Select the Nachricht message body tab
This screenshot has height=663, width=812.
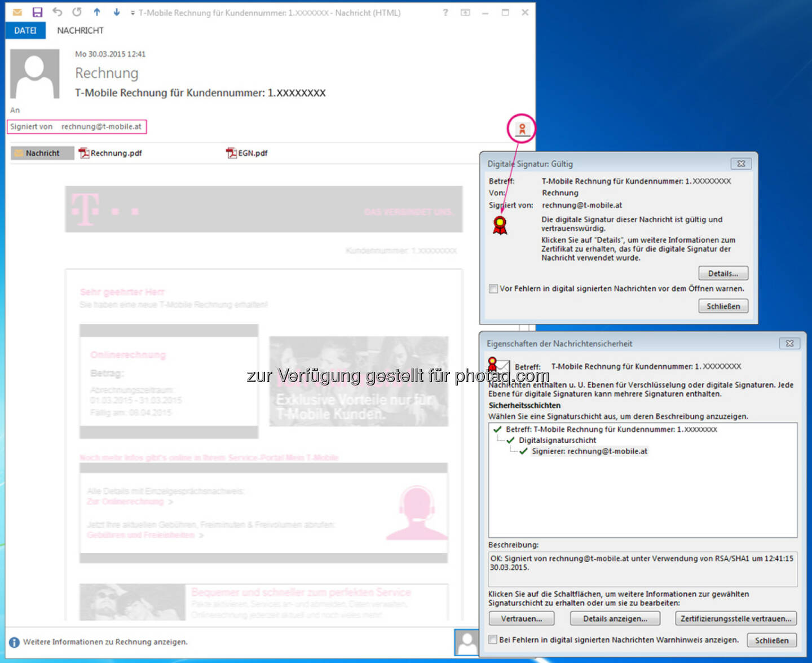pos(42,153)
